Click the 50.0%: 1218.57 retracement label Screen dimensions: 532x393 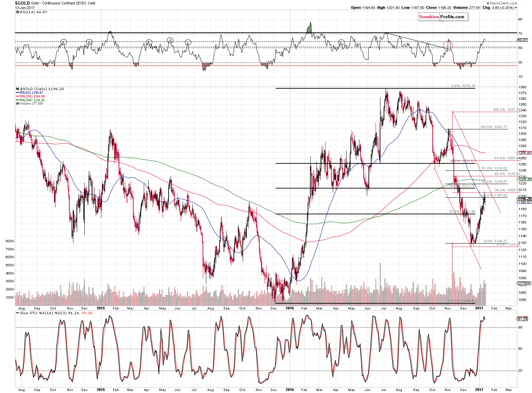[495, 182]
